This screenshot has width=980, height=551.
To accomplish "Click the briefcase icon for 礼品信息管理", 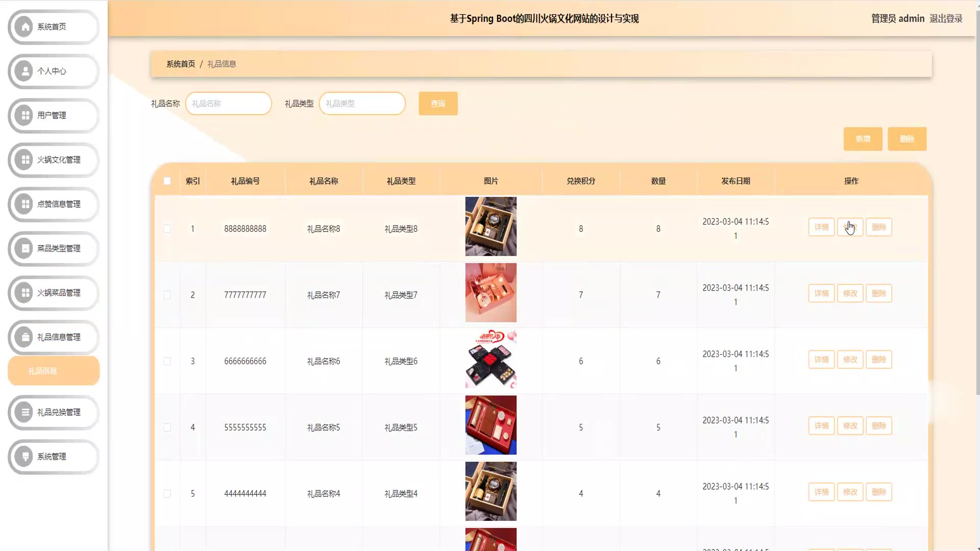I will coord(24,337).
